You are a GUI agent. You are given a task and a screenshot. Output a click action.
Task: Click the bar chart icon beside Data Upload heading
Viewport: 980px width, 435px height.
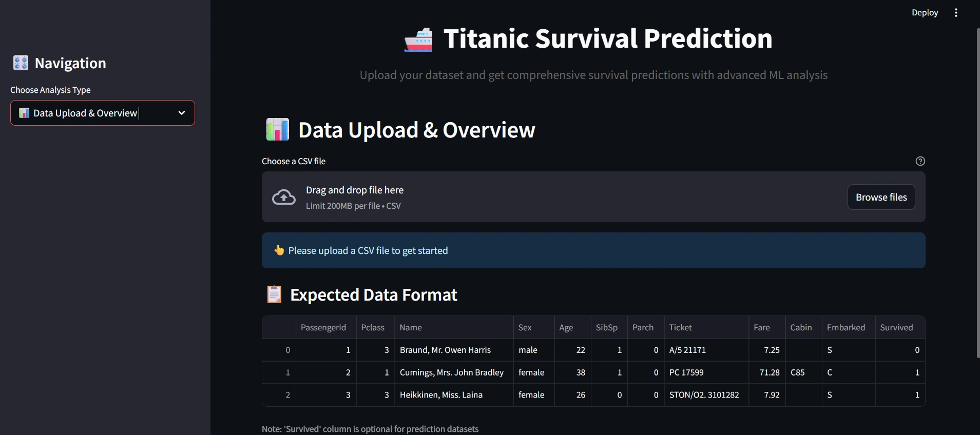277,130
